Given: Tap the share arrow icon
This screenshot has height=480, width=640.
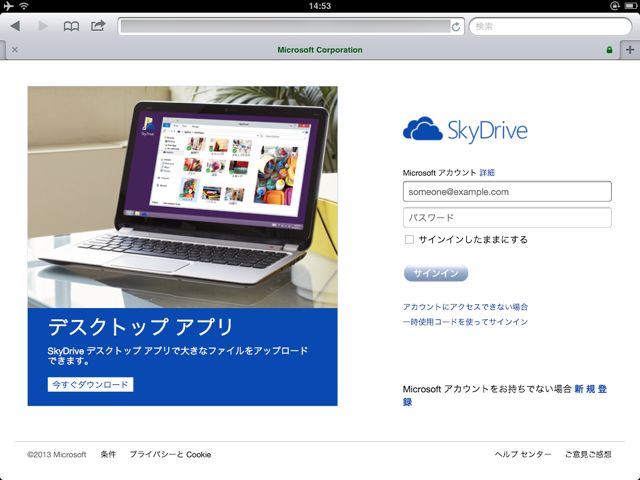Looking at the screenshot, I should (x=98, y=26).
